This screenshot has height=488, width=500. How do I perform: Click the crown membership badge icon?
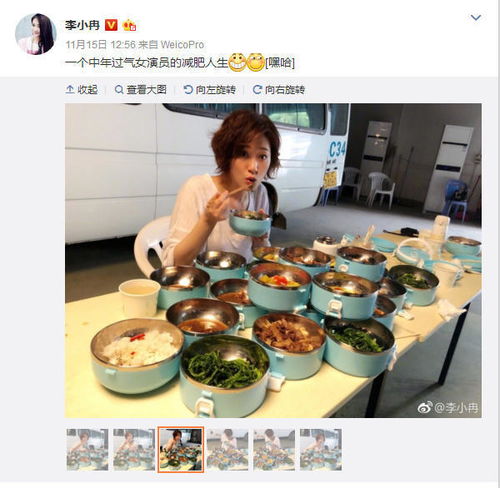point(129,25)
